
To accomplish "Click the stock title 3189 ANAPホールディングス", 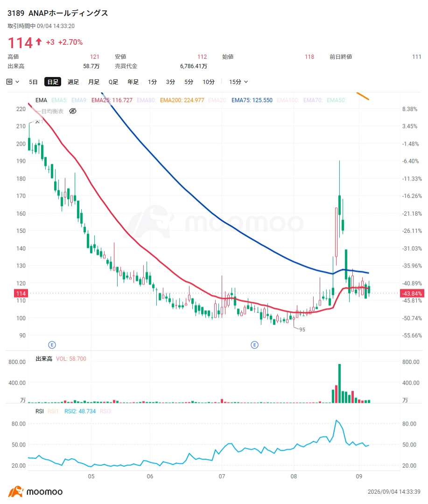I will click(x=57, y=13).
